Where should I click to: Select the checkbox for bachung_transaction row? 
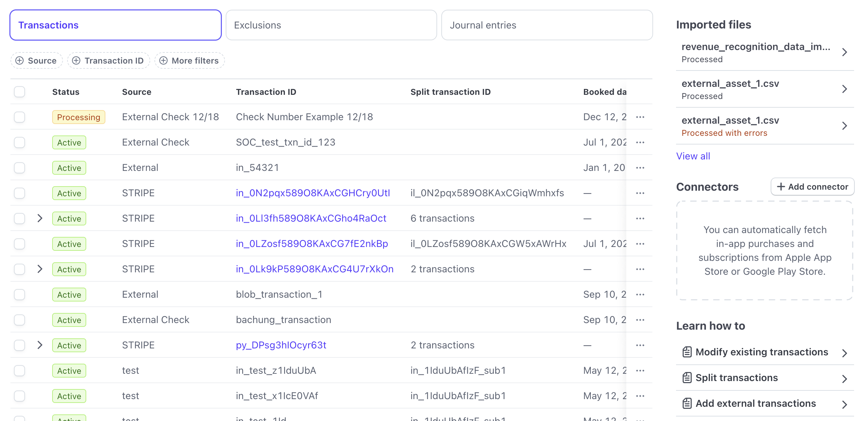(19, 320)
